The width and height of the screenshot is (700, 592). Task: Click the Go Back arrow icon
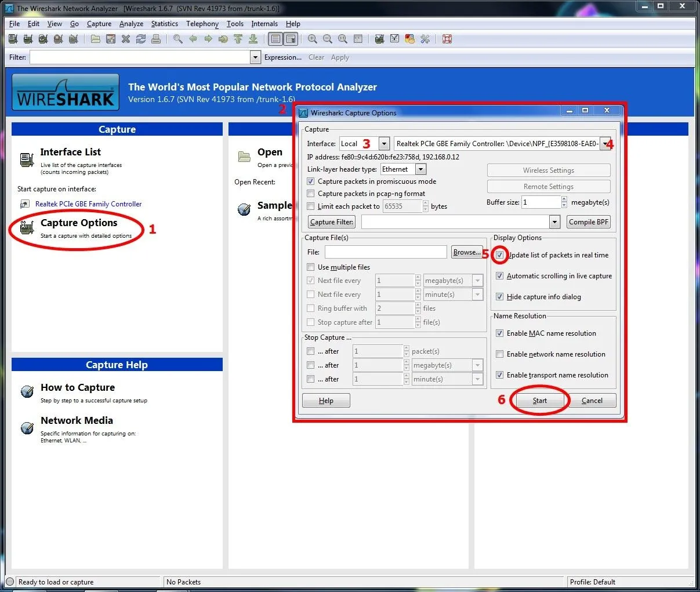[193, 39]
